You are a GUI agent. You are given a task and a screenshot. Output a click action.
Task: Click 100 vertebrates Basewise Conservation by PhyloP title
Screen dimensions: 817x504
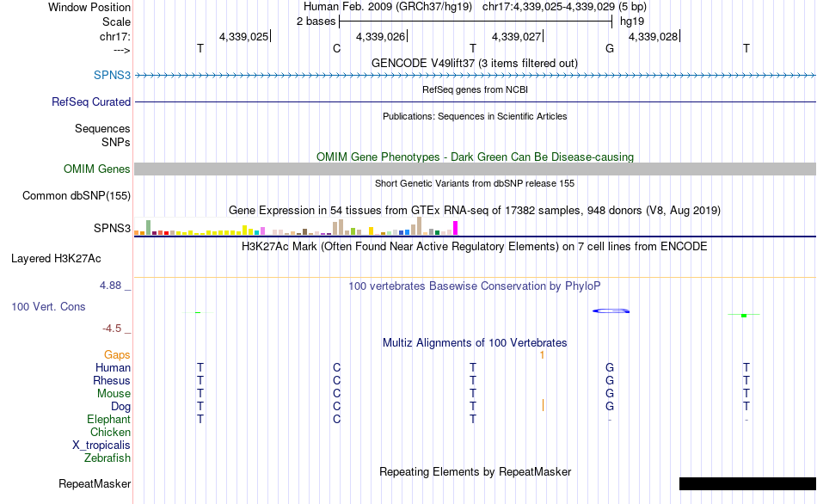pyautogui.click(x=475, y=286)
